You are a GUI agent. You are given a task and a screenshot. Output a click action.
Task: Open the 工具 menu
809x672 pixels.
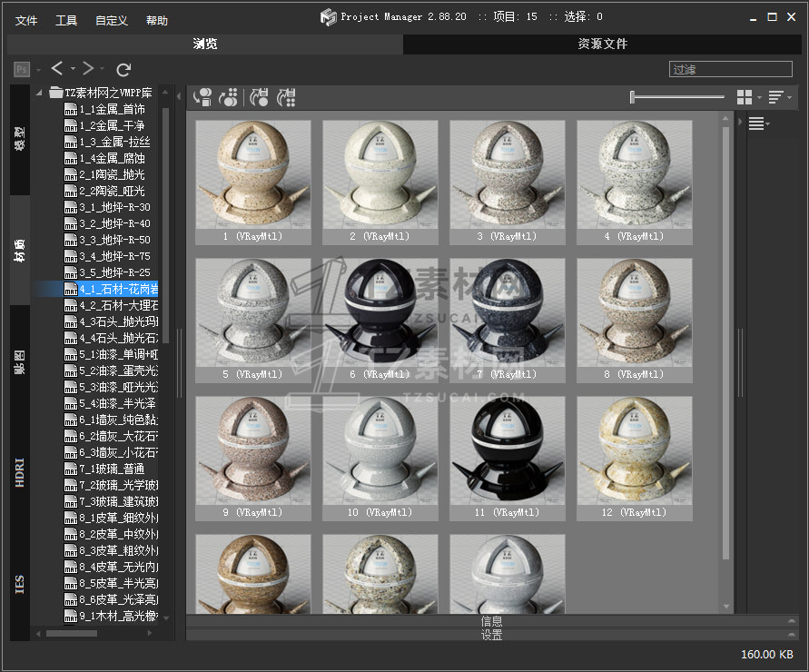(66, 20)
